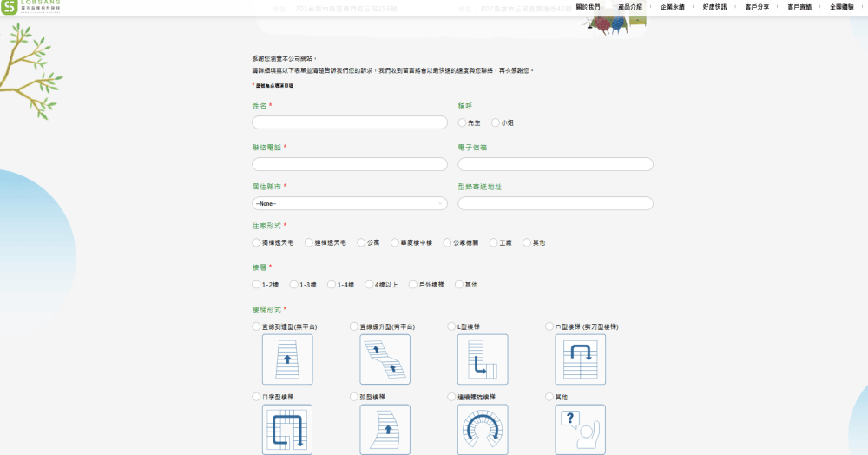Tick 其他 radio under 樓梯形式
Screen dimensions: 868x455
pos(549,397)
